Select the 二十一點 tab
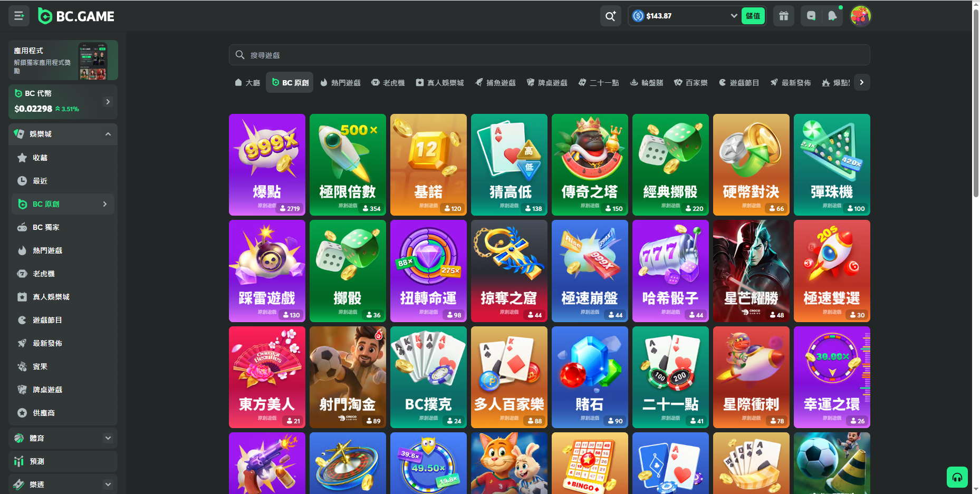980x494 pixels. 599,82
